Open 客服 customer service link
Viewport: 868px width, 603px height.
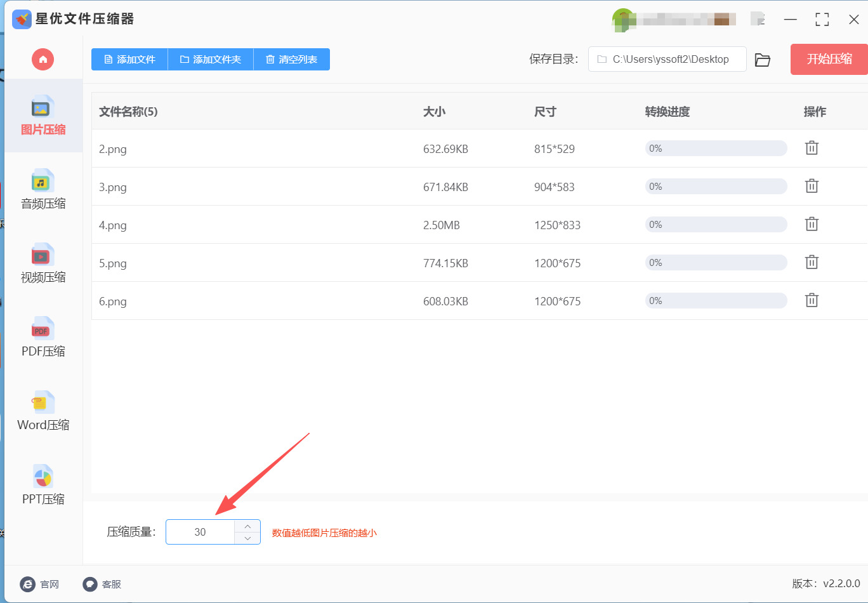(x=102, y=584)
